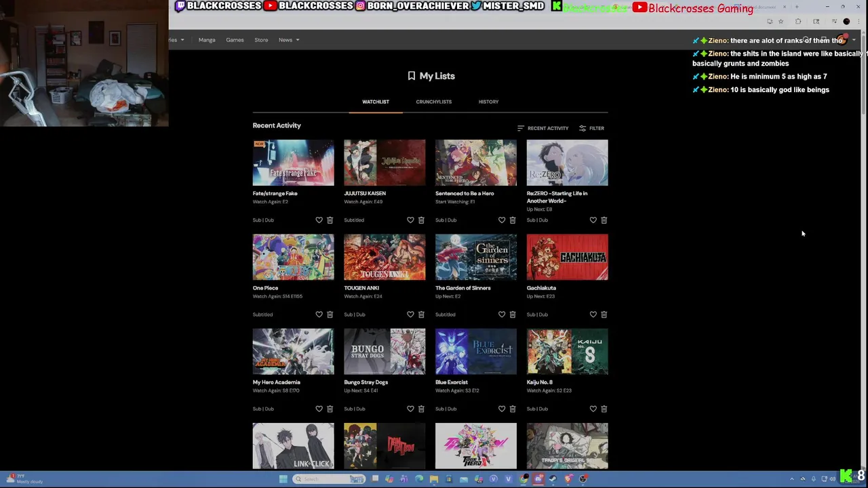Image resolution: width=868 pixels, height=488 pixels.
Task: Open Kaiju No. 8 title link
Action: click(540, 382)
